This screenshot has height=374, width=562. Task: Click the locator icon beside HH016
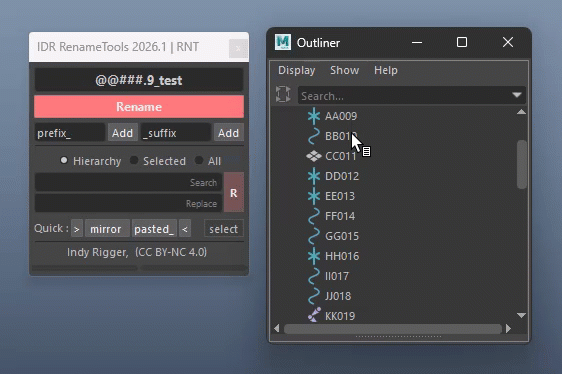[314, 256]
